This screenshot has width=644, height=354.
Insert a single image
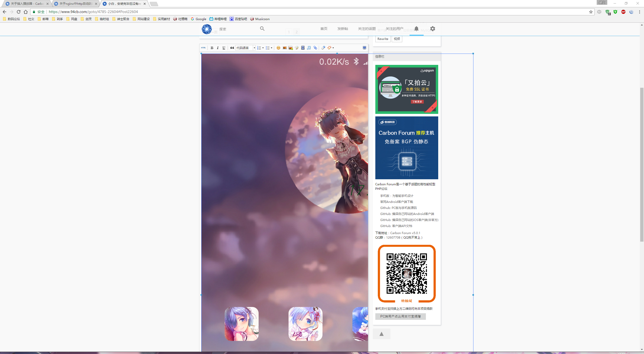pyautogui.click(x=285, y=48)
